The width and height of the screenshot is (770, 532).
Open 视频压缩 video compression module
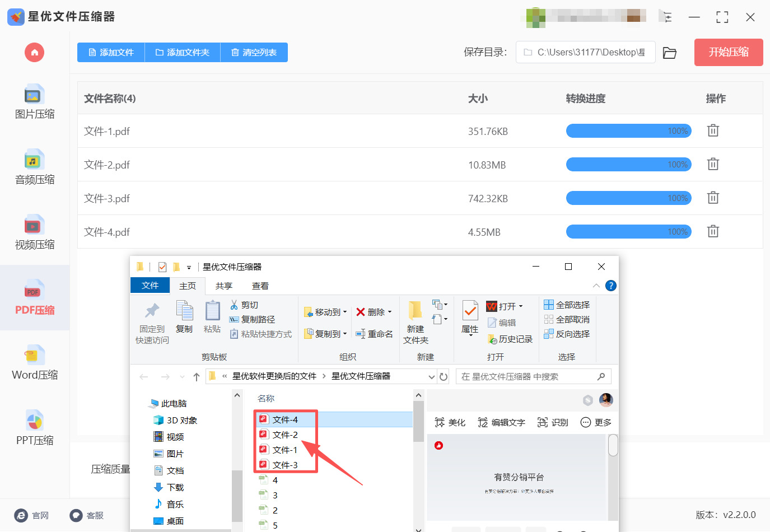point(35,233)
